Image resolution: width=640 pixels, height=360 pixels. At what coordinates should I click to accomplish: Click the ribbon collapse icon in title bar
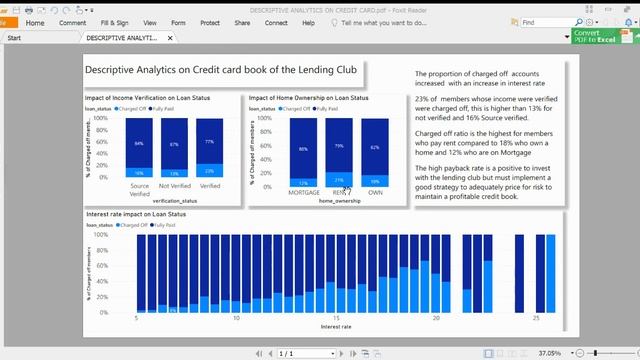[608, 9]
